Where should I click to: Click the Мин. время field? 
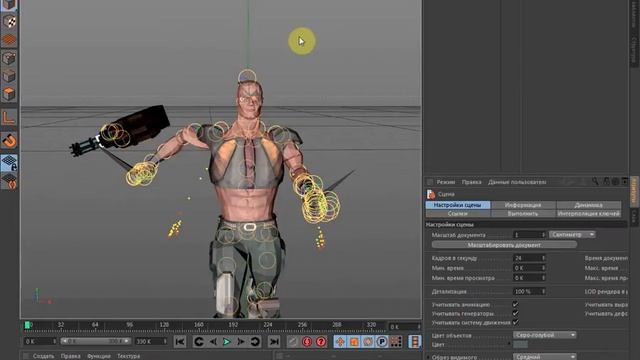tap(529, 268)
